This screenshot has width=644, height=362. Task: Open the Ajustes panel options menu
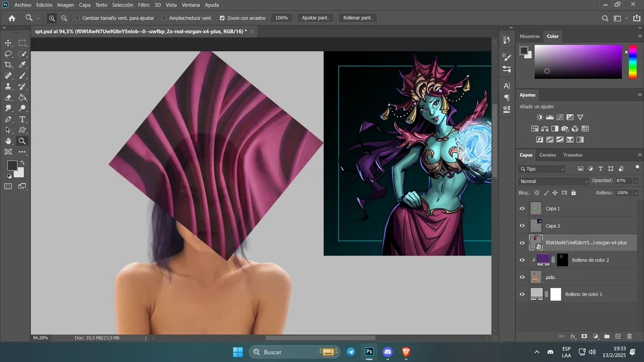click(x=639, y=95)
